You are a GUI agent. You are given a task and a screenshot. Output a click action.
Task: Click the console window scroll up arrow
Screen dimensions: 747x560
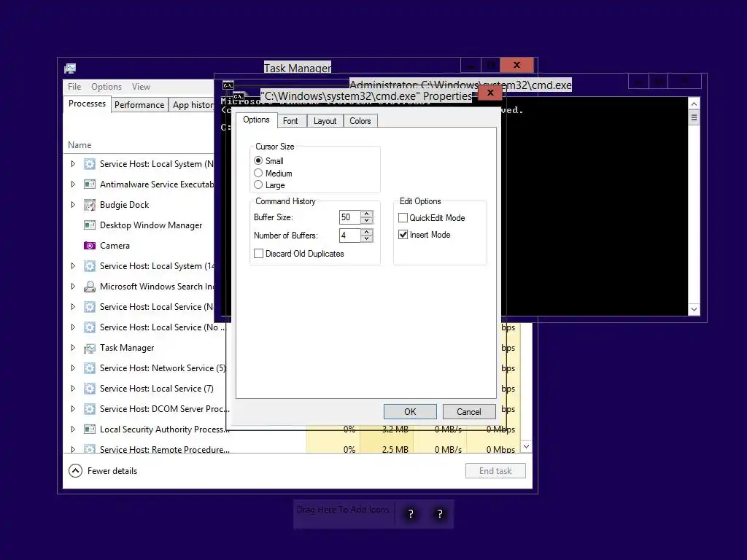tap(694, 104)
